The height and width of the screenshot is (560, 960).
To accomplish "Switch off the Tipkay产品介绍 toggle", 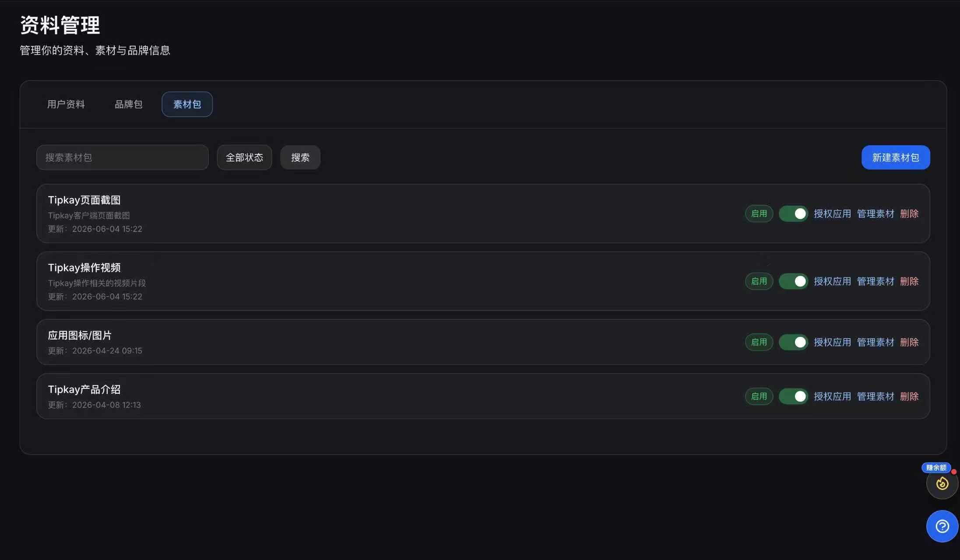I will click(793, 396).
